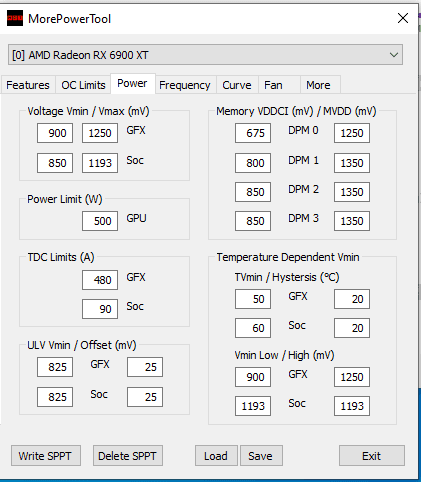This screenshot has height=482, width=421.
Task: Edit the GPU Power Limit field showing 500
Action: (100, 221)
